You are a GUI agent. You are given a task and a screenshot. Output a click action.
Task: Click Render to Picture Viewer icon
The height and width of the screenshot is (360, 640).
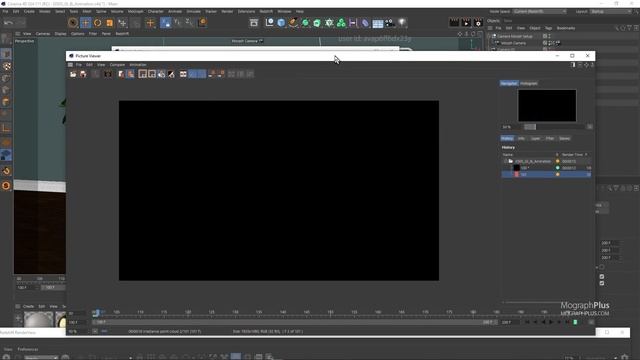click(x=466, y=23)
